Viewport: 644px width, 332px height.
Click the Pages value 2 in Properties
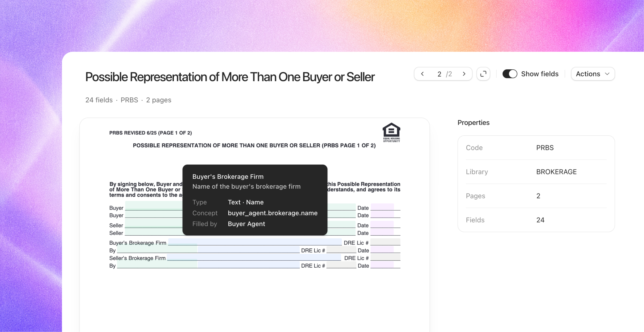tap(538, 196)
